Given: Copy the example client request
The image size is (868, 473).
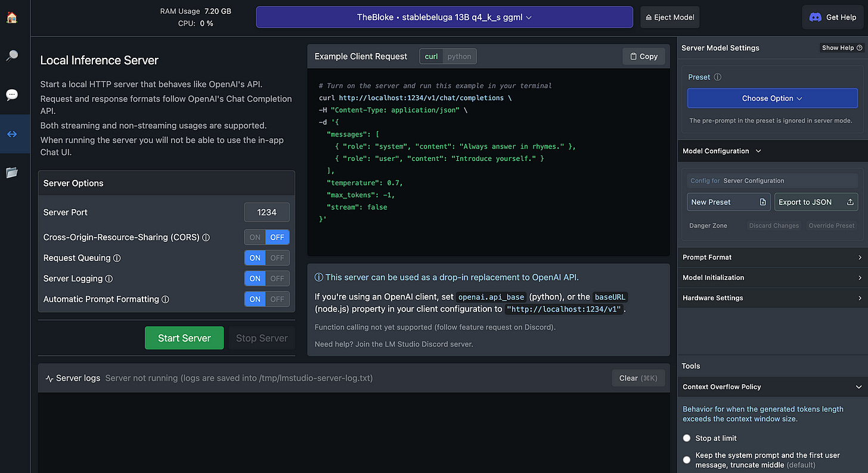Looking at the screenshot, I should click(x=643, y=55).
